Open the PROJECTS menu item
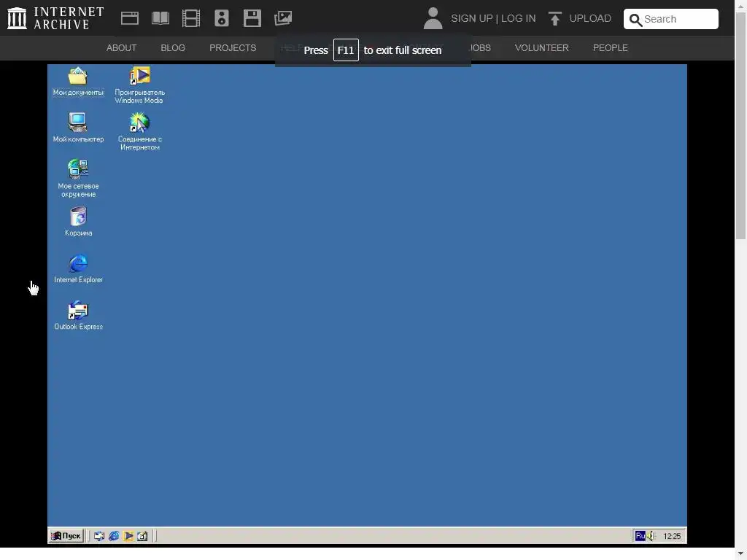The width and height of the screenshot is (747, 560). coord(233,48)
